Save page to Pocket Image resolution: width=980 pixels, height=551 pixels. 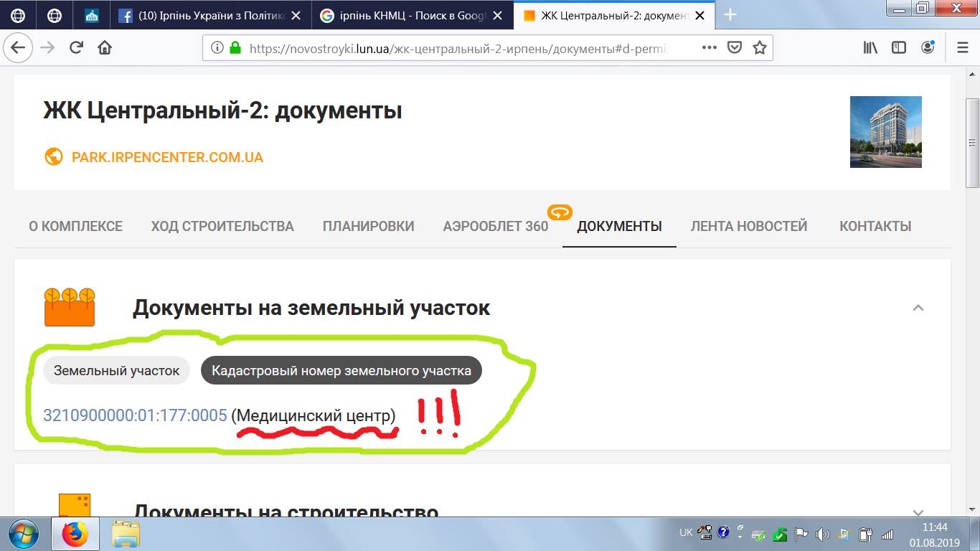coord(735,48)
